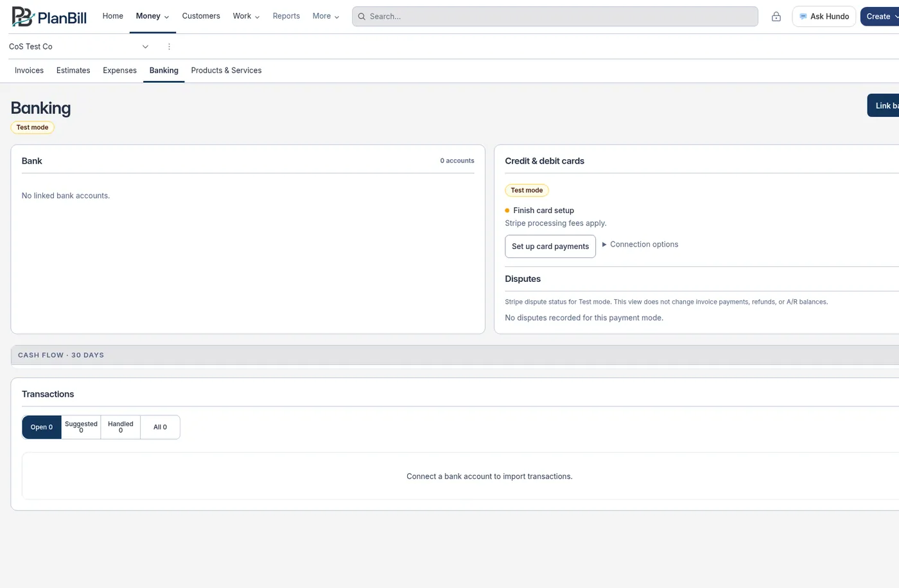Viewport: 899px width, 588px height.
Task: Click the Disputes heading
Action: pyautogui.click(x=523, y=279)
